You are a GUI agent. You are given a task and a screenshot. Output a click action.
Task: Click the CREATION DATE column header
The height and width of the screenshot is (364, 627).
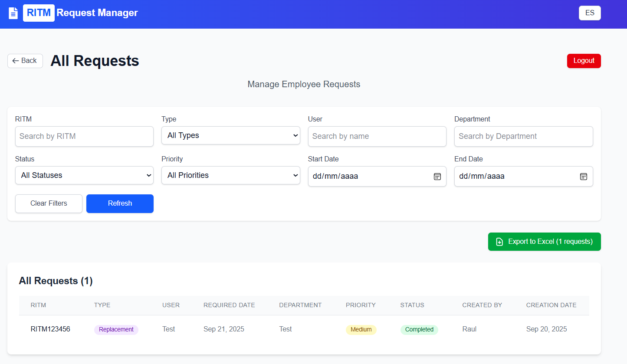(x=551, y=305)
